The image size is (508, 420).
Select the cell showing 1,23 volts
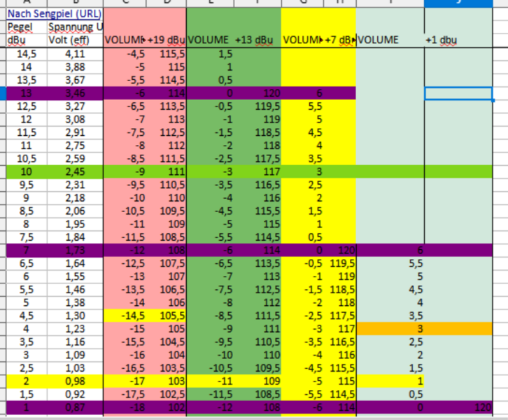click(x=74, y=329)
